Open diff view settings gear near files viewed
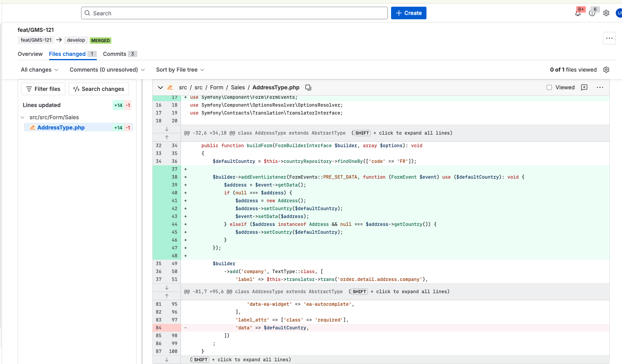622x364 pixels. pos(606,70)
